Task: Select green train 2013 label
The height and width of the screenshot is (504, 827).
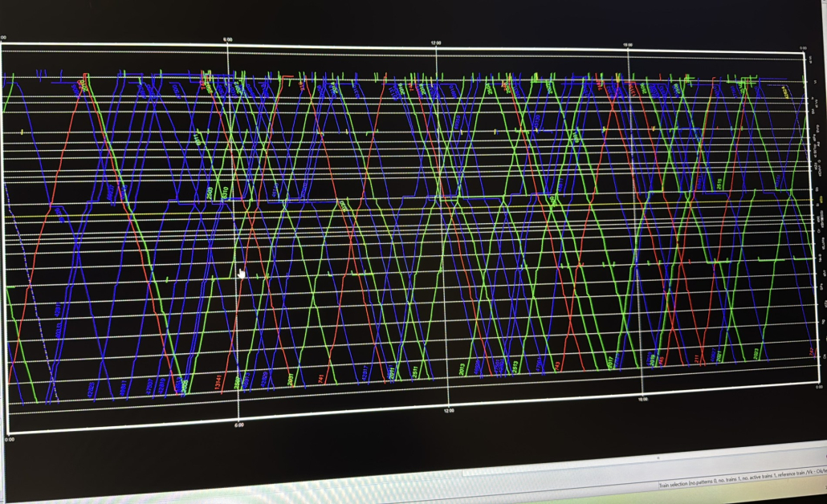Action: [x=462, y=369]
